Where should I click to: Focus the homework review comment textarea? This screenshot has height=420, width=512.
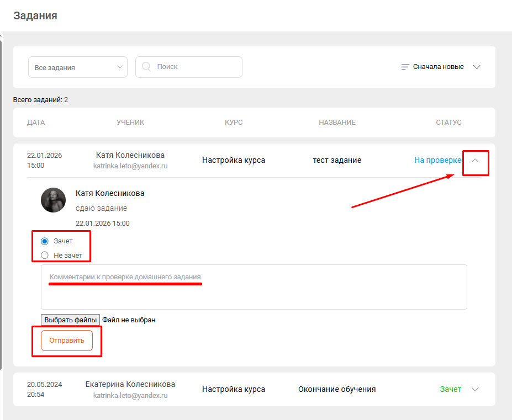(254, 287)
